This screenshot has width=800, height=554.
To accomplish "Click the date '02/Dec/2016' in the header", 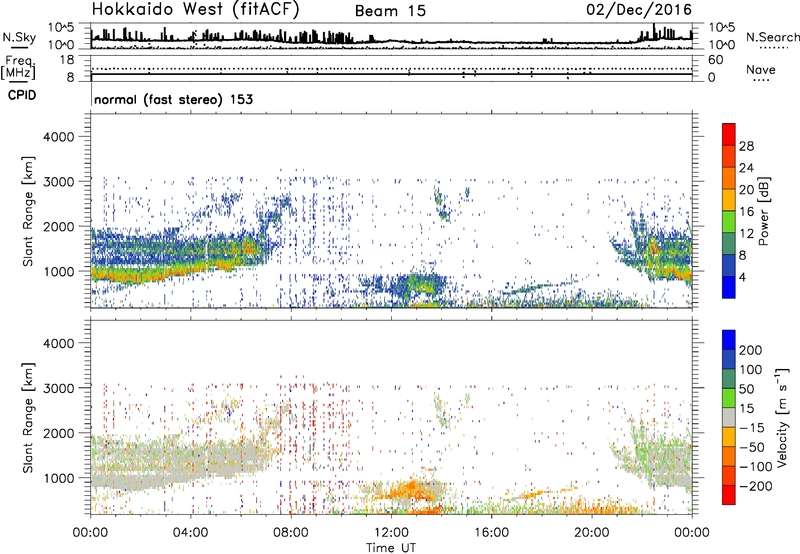I will point(639,10).
